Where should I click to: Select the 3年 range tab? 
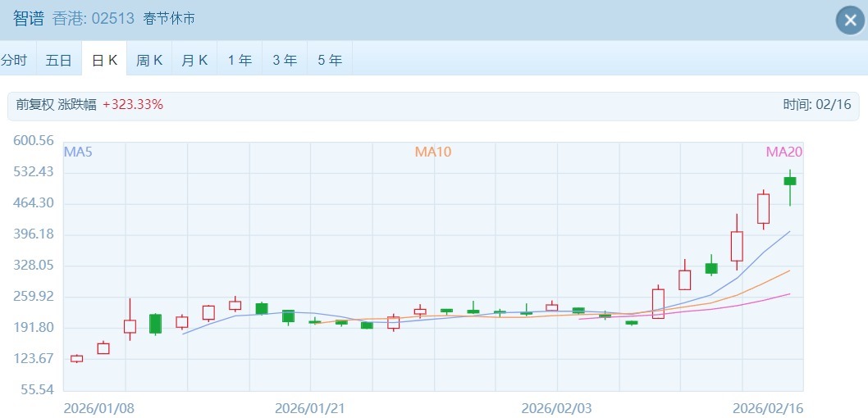pos(285,60)
